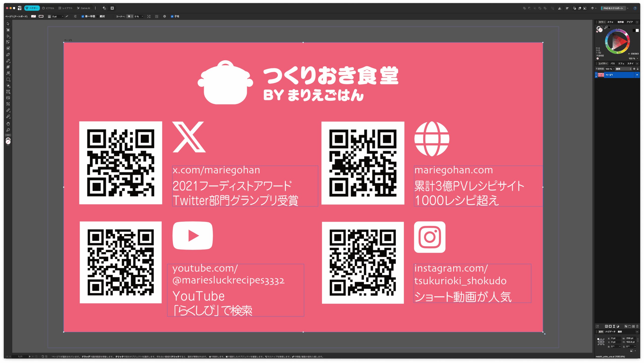Image resolution: width=644 pixels, height=363 pixels.
Task: Click the red hue on the color wheel
Action: click(629, 42)
